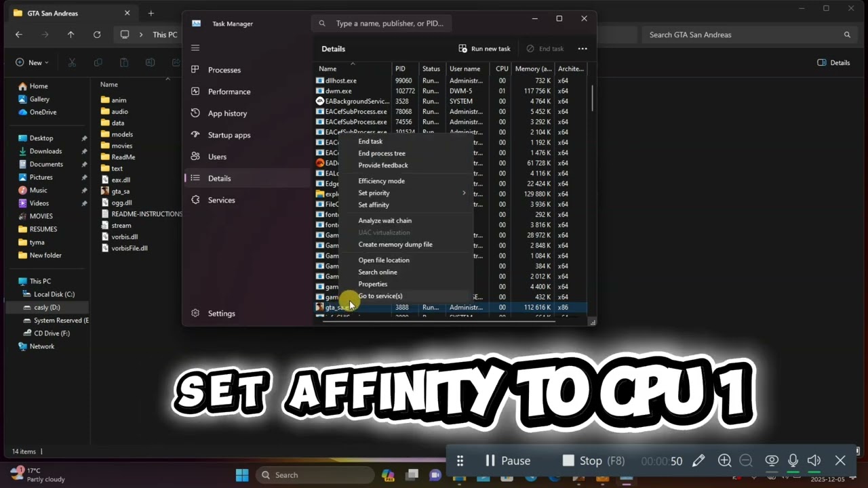
Task: Sort by User name column header
Action: click(x=469, y=68)
